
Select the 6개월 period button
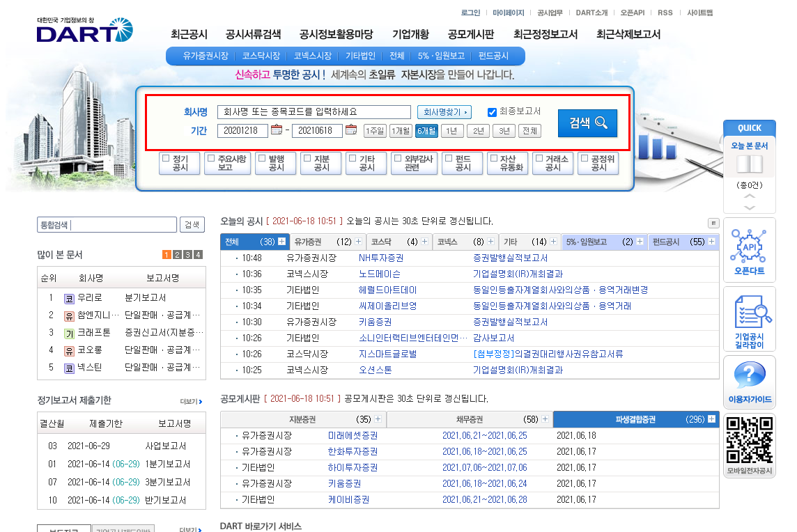click(426, 131)
